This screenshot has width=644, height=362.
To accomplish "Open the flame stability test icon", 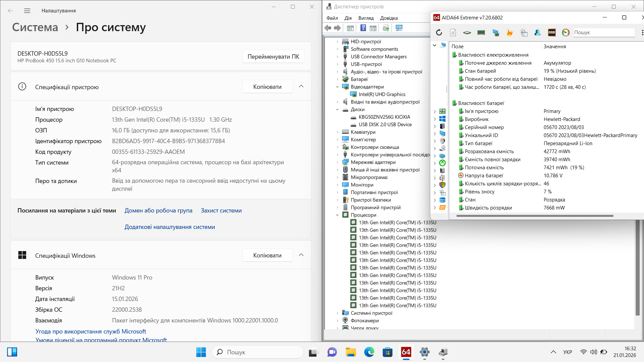I will pyautogui.click(x=509, y=33).
